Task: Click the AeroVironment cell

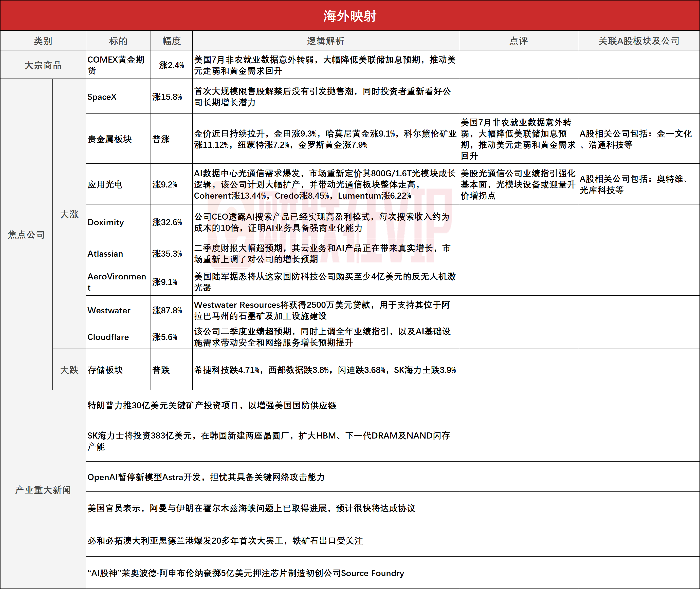Action: 118,281
